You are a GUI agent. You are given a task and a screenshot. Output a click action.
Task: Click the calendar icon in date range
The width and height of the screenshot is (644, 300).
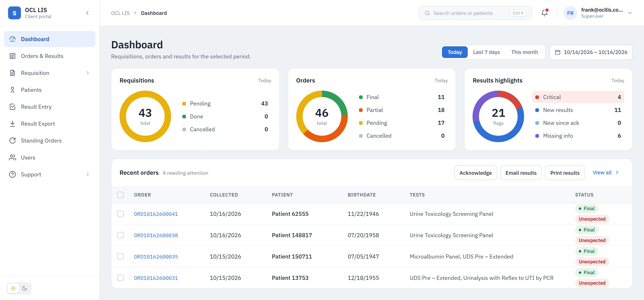pyautogui.click(x=557, y=52)
